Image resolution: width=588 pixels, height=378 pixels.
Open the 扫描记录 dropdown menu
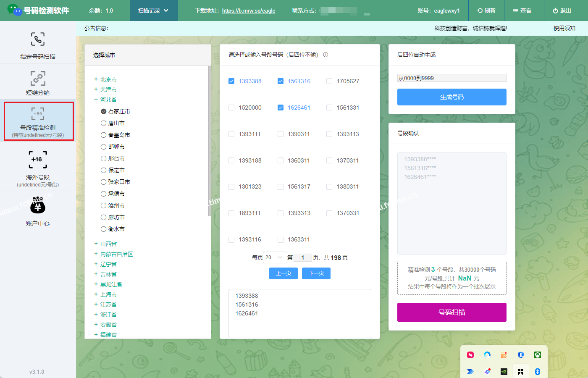153,10
